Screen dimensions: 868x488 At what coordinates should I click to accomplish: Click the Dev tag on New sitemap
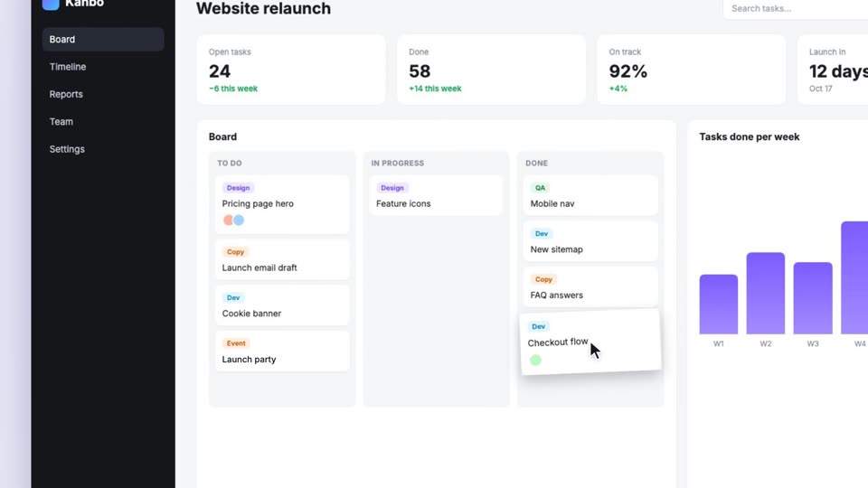[542, 234]
